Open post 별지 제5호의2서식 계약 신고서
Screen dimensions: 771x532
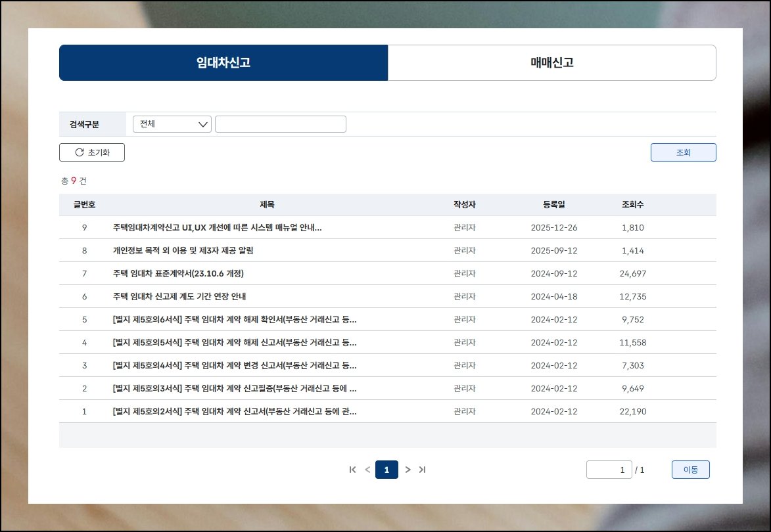click(x=235, y=412)
